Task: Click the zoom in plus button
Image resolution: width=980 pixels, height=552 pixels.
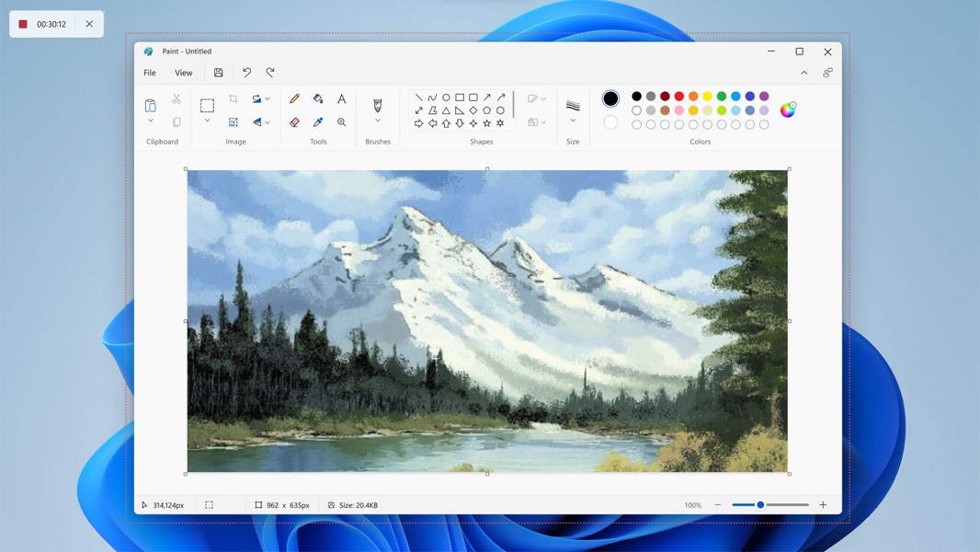Action: 823,505
